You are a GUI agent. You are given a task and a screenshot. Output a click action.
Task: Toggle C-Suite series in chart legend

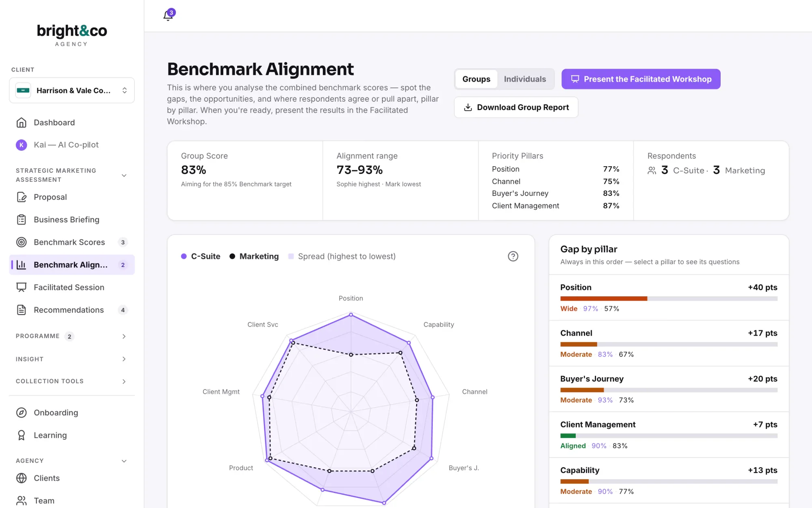coord(201,256)
